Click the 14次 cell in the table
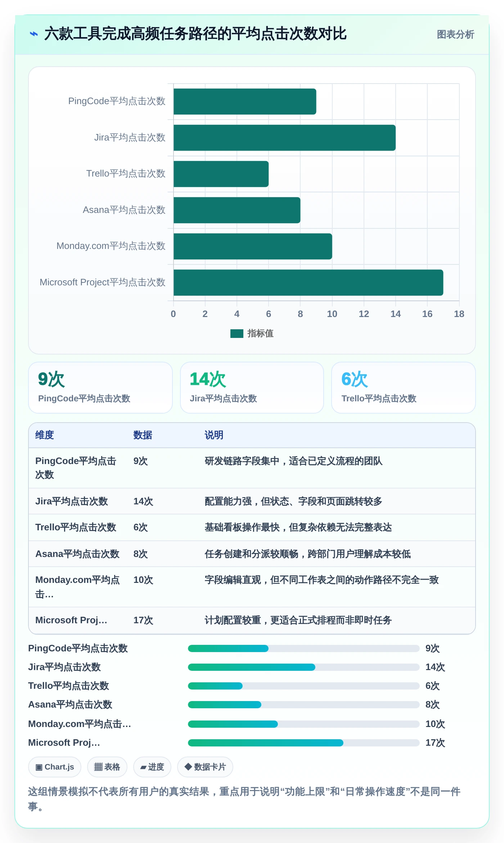504x843 pixels. [x=143, y=501]
